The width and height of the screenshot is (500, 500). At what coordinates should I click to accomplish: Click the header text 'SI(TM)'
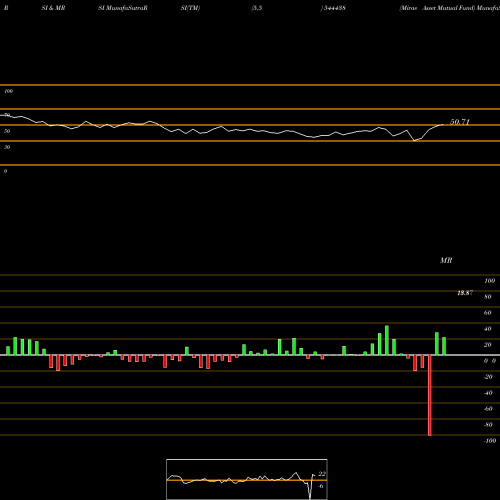point(190,8)
